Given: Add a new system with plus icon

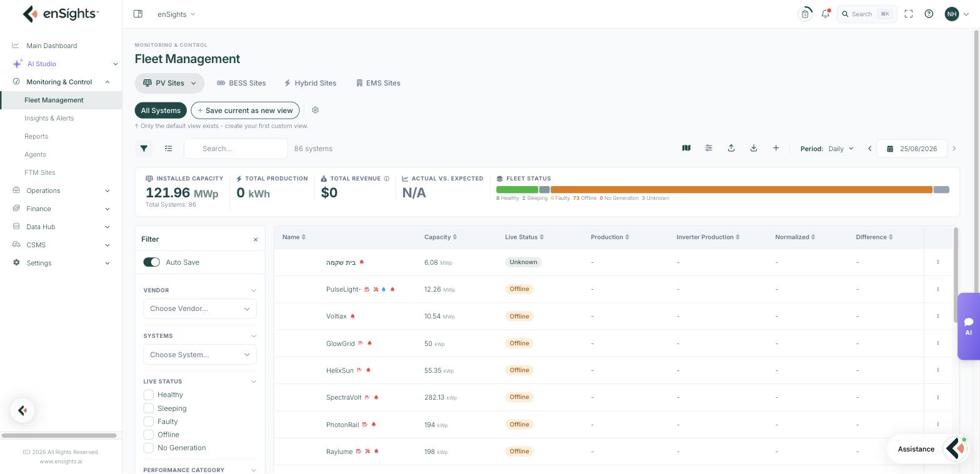Looking at the screenshot, I should click(776, 148).
